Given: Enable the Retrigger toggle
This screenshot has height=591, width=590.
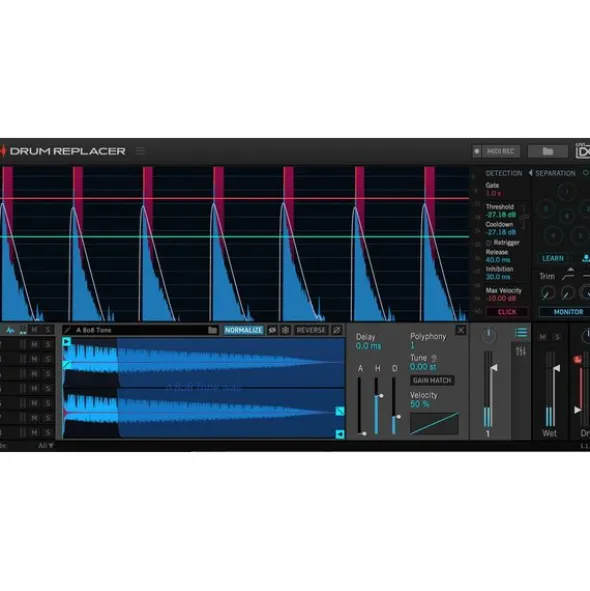Looking at the screenshot, I should (x=489, y=243).
